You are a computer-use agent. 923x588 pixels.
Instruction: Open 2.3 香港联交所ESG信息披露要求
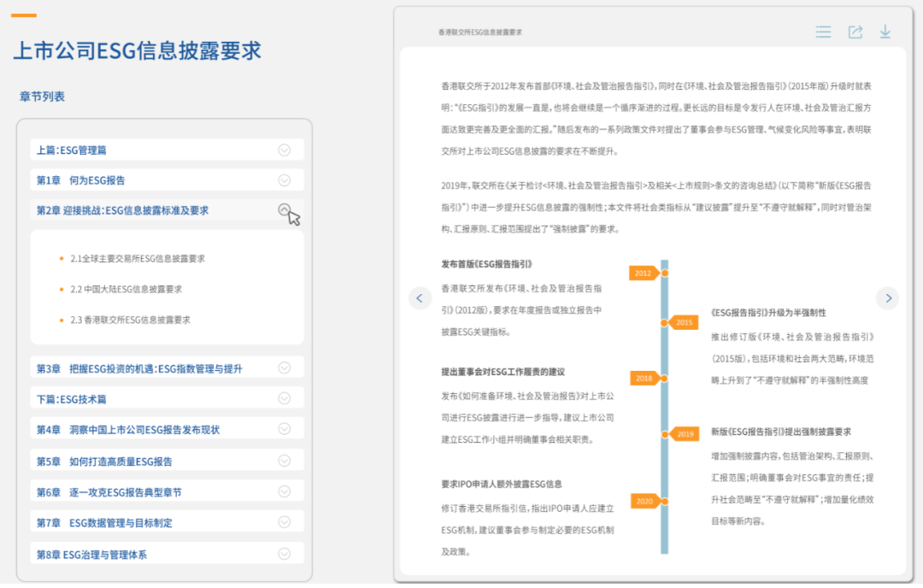click(x=130, y=320)
